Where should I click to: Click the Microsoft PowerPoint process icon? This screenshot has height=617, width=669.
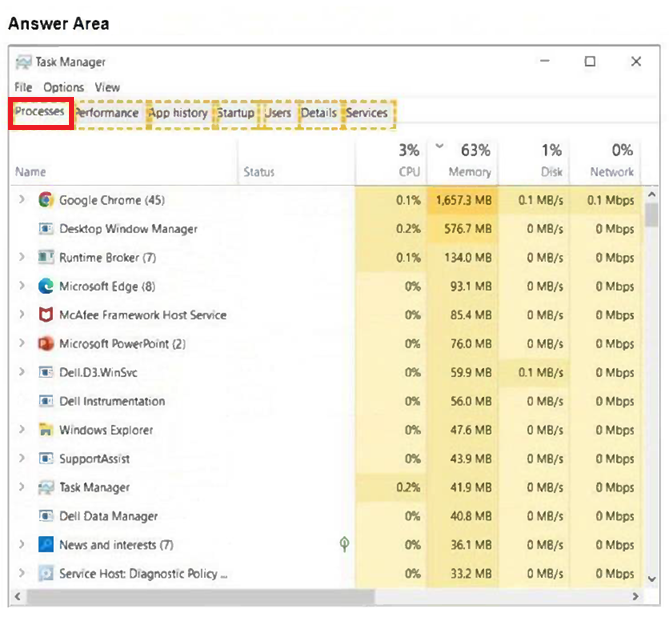[46, 343]
